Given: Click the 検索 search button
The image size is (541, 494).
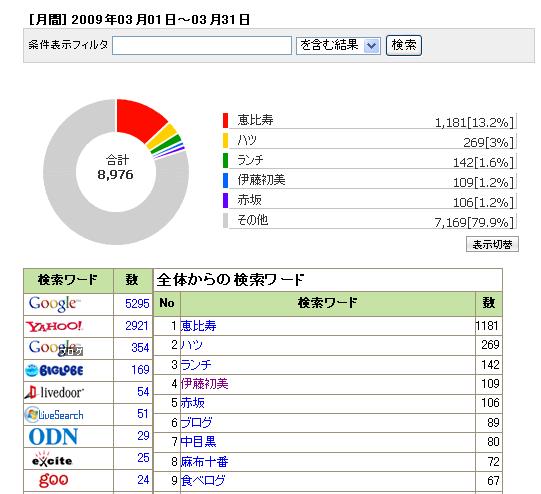Looking at the screenshot, I should click(x=404, y=45).
